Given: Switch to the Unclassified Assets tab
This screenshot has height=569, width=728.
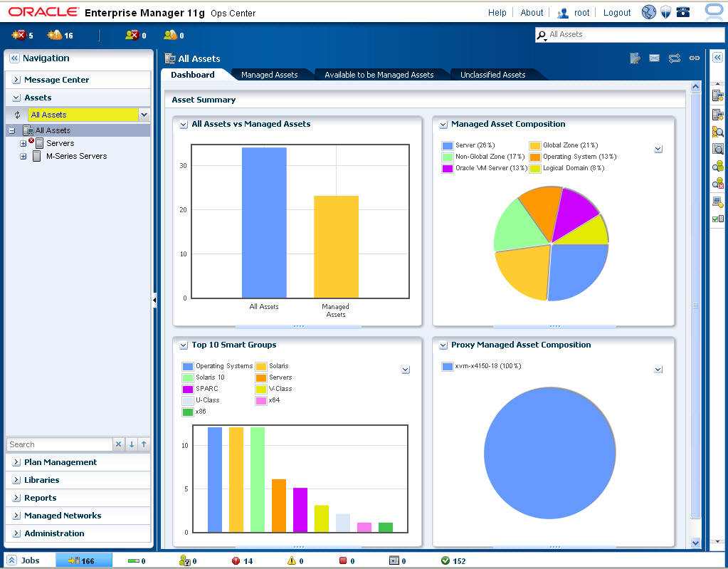Looking at the screenshot, I should [492, 75].
